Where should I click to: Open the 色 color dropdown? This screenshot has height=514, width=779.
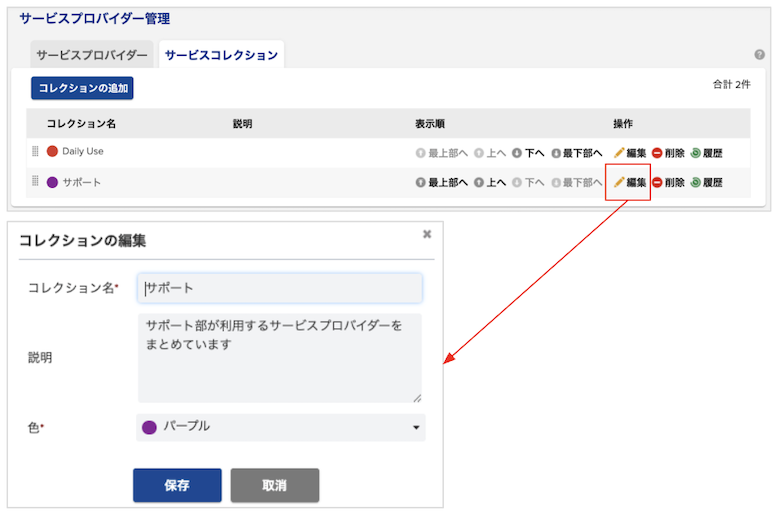click(x=281, y=427)
